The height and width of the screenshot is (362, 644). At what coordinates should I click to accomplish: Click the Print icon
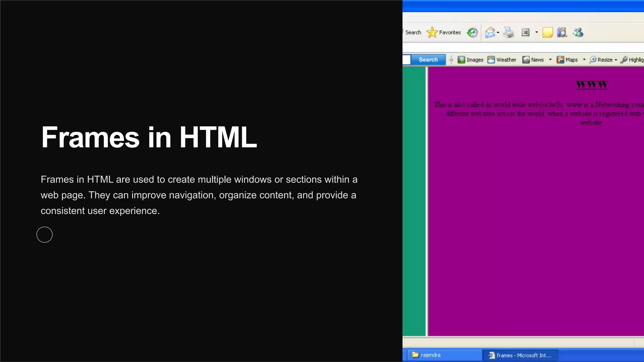point(508,32)
